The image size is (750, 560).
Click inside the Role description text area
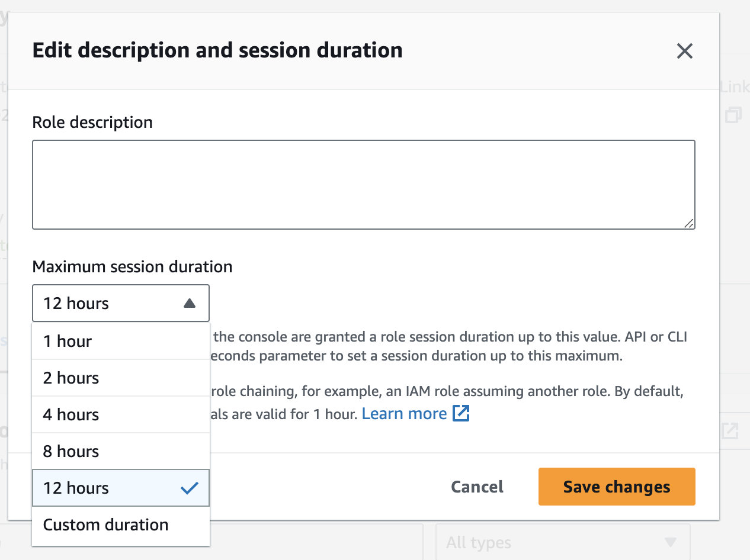pyautogui.click(x=364, y=184)
